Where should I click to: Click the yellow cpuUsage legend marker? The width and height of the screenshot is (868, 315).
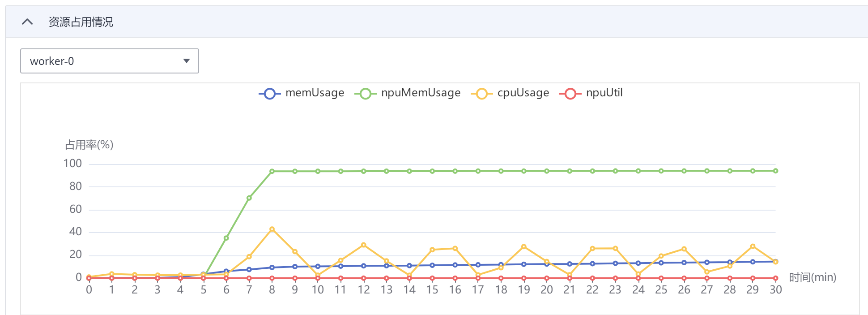pos(481,94)
